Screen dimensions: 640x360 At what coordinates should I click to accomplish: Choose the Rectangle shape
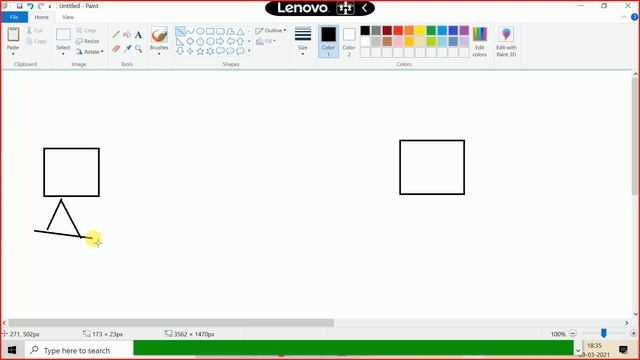click(210, 31)
